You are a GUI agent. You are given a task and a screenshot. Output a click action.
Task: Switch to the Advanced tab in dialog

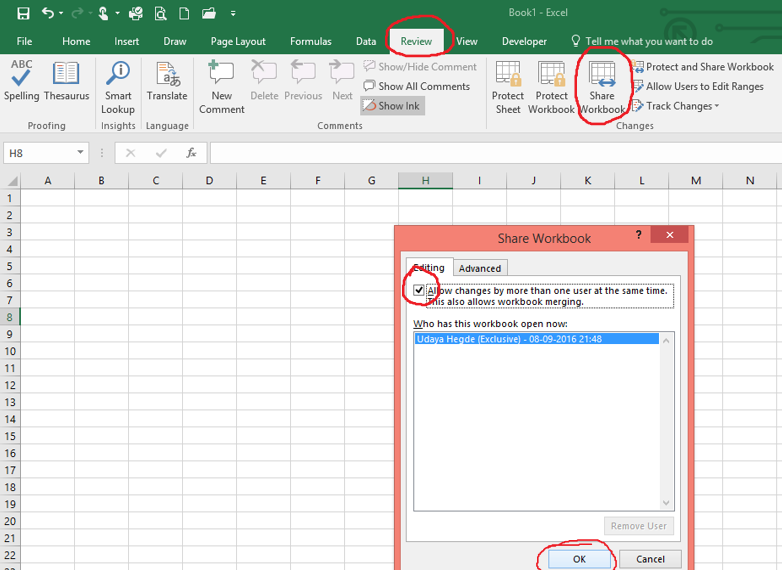[480, 268]
